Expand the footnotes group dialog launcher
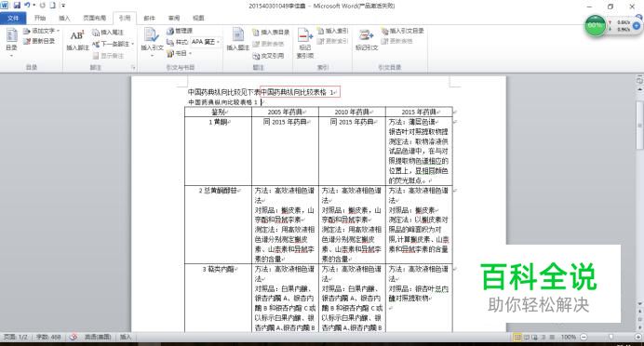 tap(133, 67)
